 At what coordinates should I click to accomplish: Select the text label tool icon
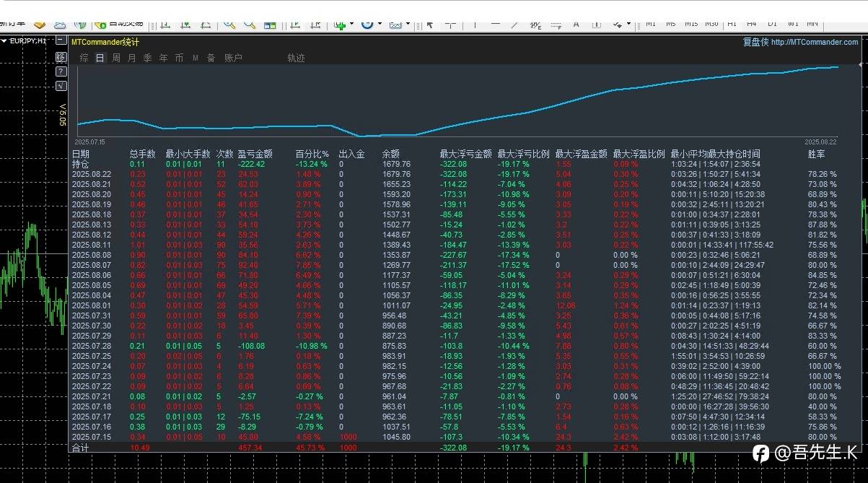tap(597, 24)
